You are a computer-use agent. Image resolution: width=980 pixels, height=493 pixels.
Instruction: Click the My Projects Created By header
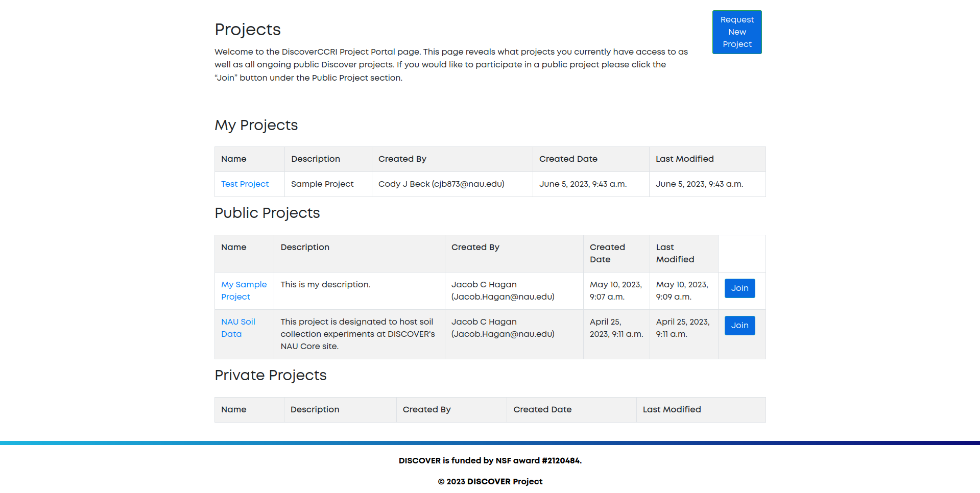point(452,159)
